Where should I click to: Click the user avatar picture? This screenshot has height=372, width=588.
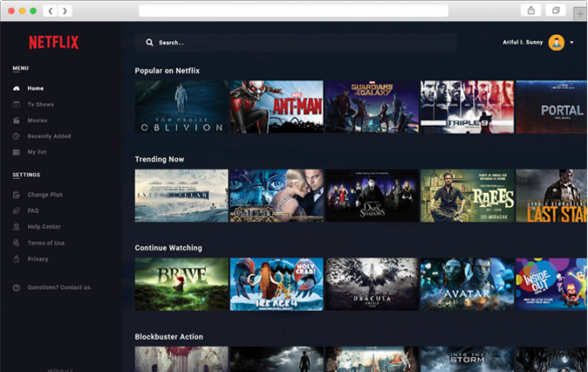coord(557,43)
